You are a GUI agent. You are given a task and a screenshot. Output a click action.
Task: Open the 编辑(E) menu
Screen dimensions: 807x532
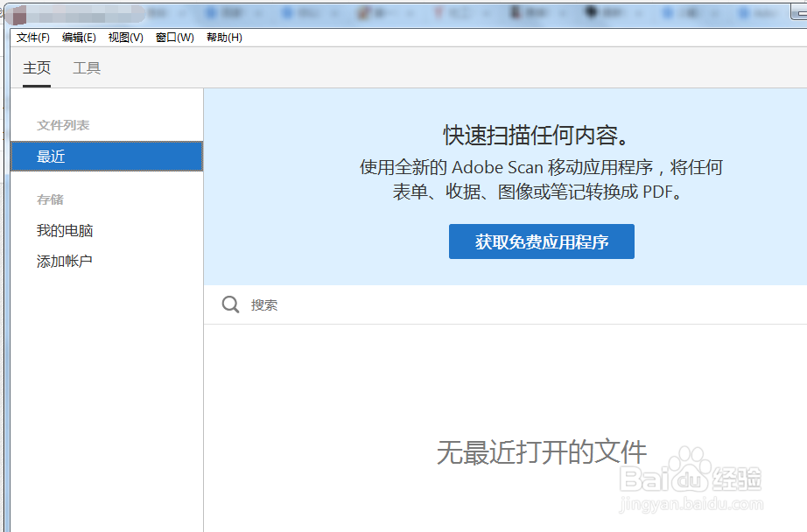[79, 38]
